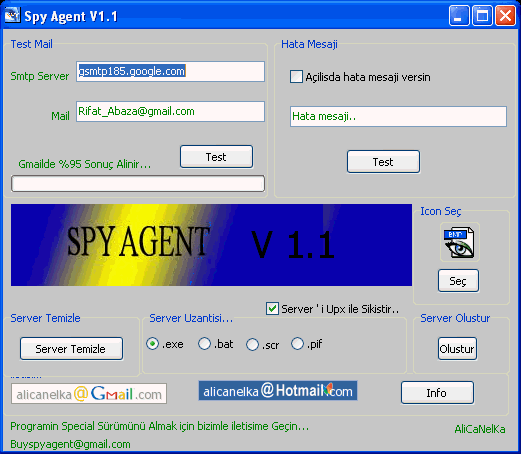Select the .pif server extension
Screen dimensions: 521x454
pyautogui.click(x=297, y=344)
